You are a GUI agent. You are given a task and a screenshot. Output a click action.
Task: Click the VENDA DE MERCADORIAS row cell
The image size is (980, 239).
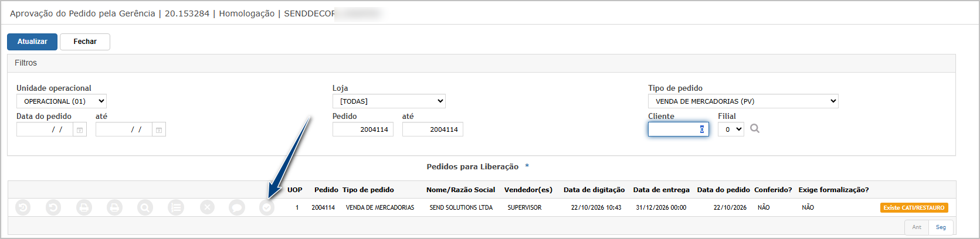[x=380, y=207]
